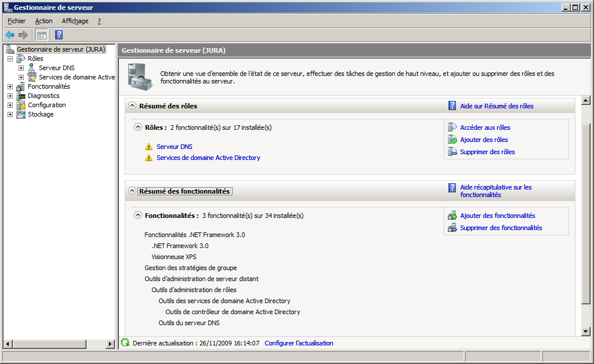Click the green refresh icon in status bar
594x364 pixels.
pyautogui.click(x=125, y=343)
